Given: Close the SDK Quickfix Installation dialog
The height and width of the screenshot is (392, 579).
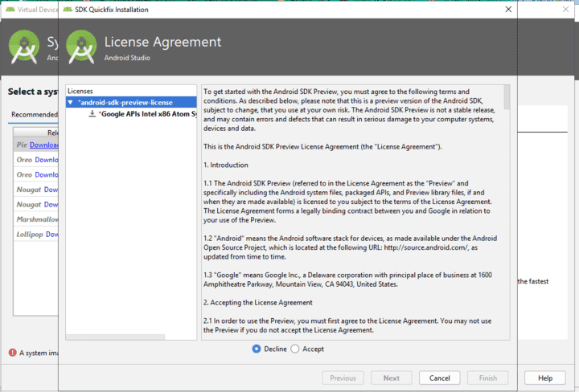Looking at the screenshot, I should 508,9.
